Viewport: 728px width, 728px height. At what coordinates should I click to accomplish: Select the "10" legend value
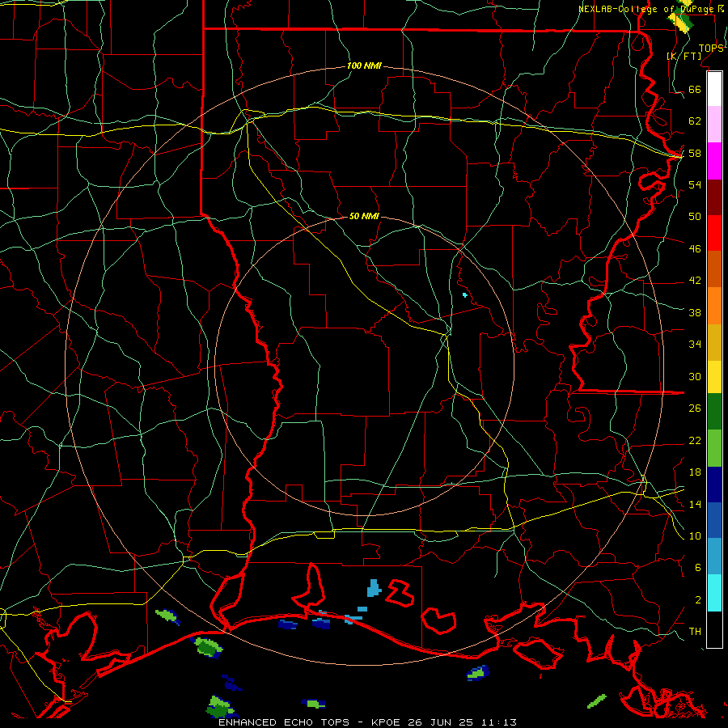tap(695, 535)
